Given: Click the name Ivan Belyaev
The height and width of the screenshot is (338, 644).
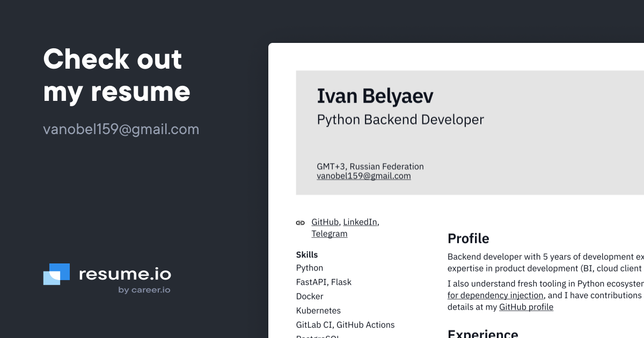Looking at the screenshot, I should (x=375, y=96).
